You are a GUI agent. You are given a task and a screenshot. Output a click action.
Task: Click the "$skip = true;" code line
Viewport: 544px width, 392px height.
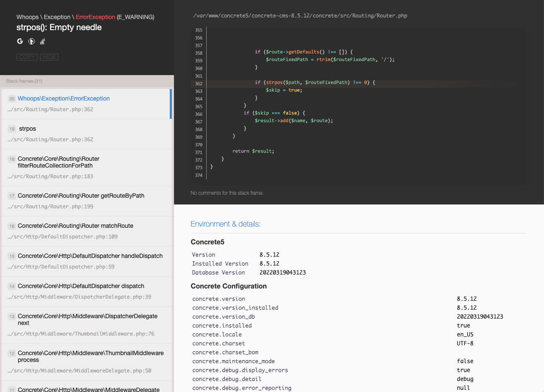[283, 90]
